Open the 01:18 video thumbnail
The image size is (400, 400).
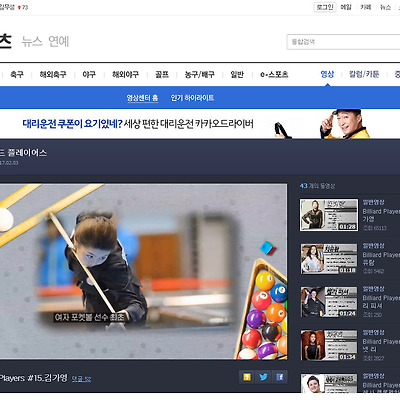pyautogui.click(x=329, y=258)
